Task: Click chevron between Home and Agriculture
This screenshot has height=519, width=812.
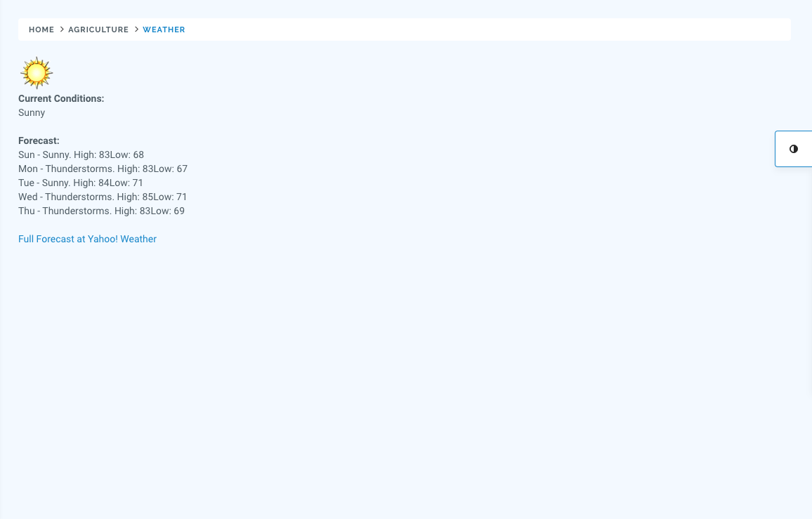Action: click(62, 29)
